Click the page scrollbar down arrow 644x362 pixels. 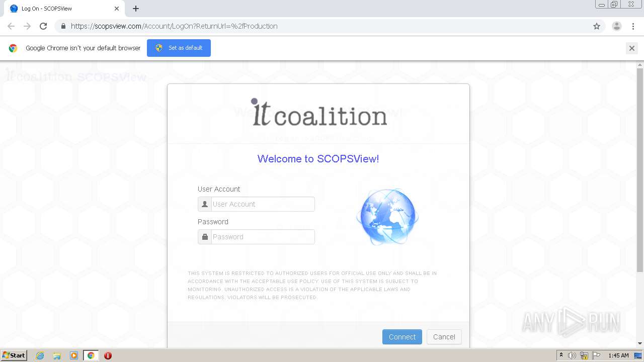point(640,343)
